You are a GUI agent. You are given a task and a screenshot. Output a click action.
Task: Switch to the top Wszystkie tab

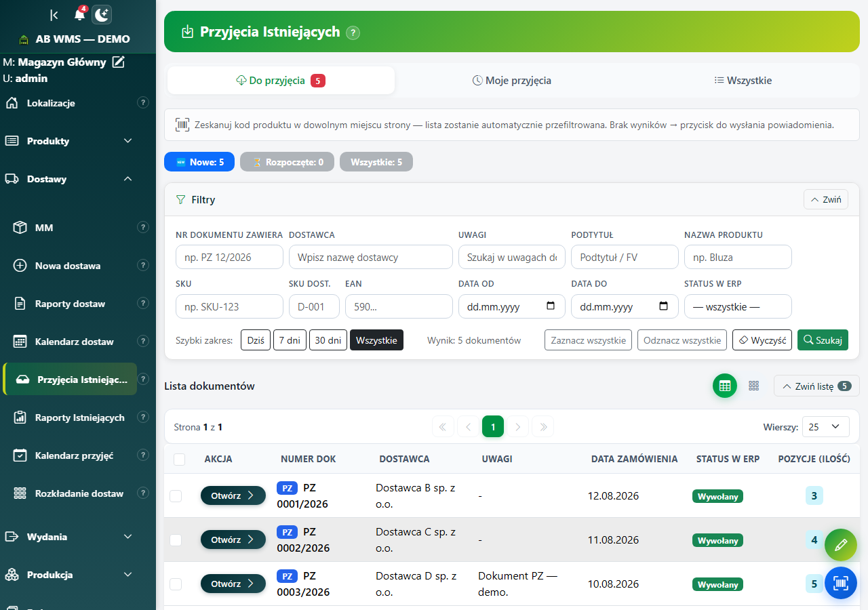tap(743, 81)
